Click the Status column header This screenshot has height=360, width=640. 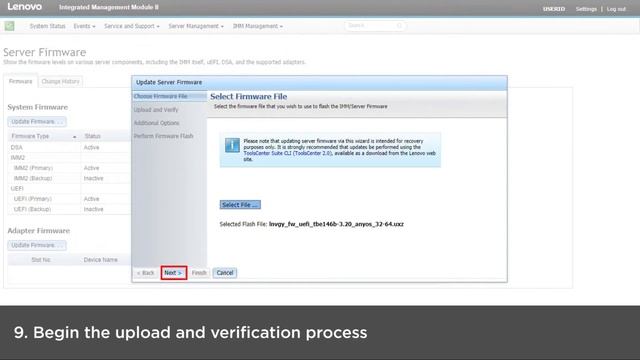(92, 136)
